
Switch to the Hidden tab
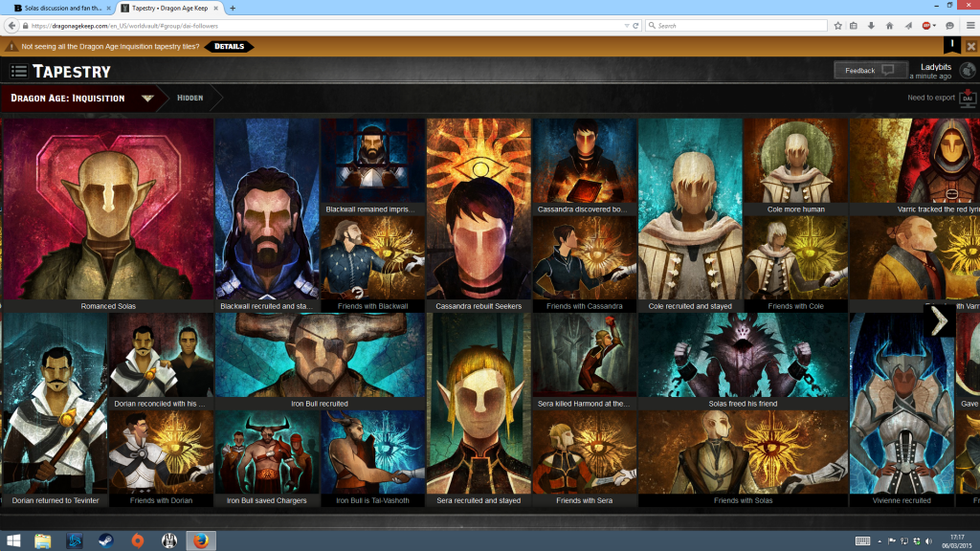[191, 98]
